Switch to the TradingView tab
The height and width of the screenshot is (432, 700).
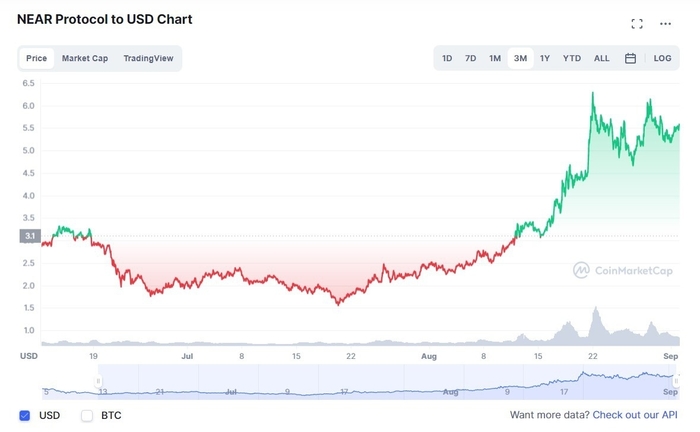coord(148,58)
